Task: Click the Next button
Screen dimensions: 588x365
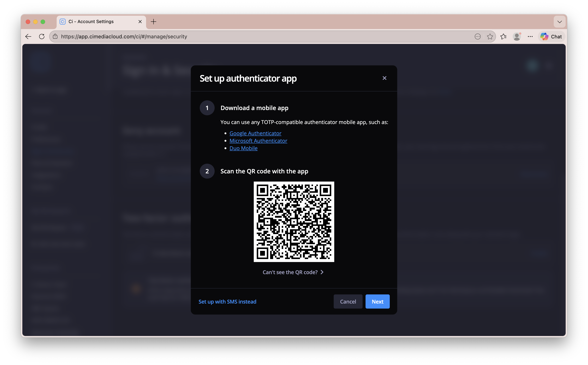Action: [x=377, y=301]
